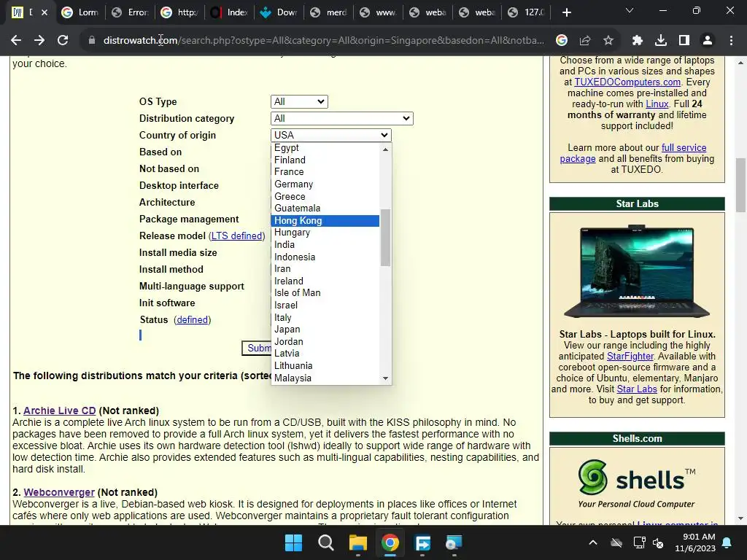
Task: Share this page via share icon
Action: tap(585, 41)
